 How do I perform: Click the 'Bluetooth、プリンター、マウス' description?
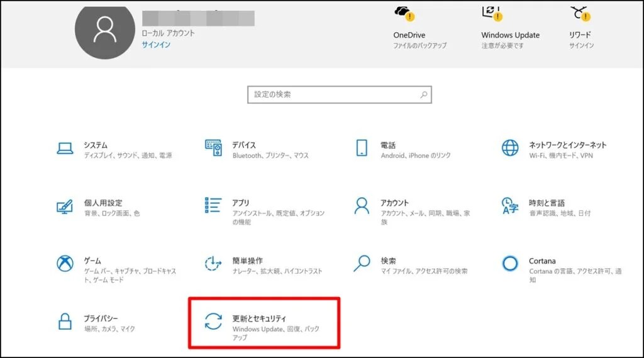coord(270,156)
